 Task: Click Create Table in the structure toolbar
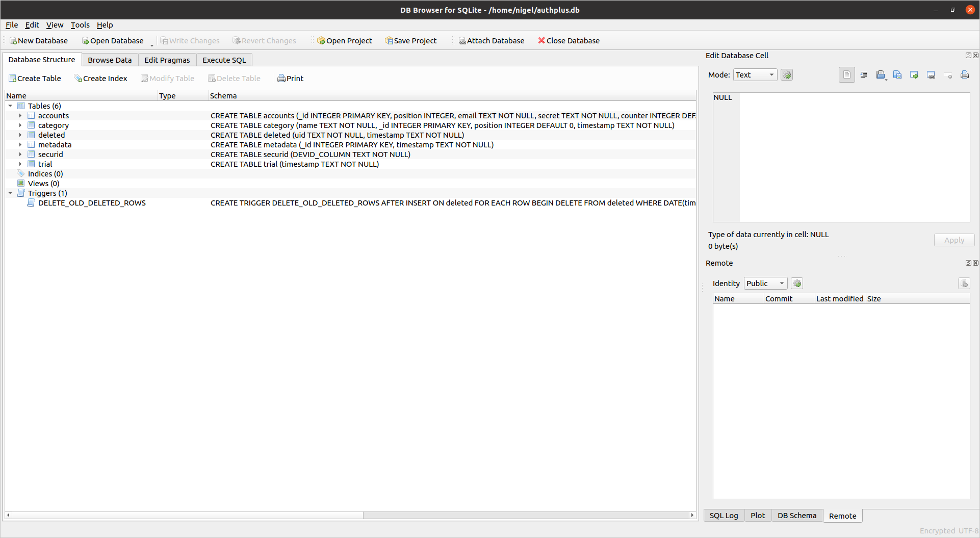coord(35,79)
